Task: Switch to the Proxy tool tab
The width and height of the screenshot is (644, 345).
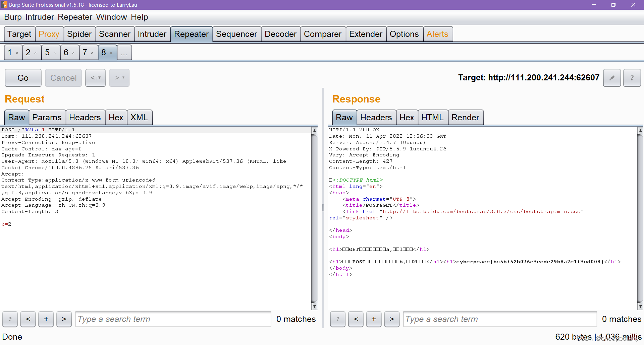Action: (x=49, y=34)
